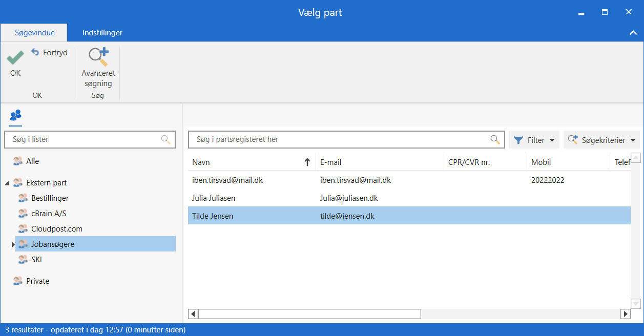Click the Navn column sort arrow
Image resolution: width=644 pixels, height=336 pixels.
tap(307, 162)
